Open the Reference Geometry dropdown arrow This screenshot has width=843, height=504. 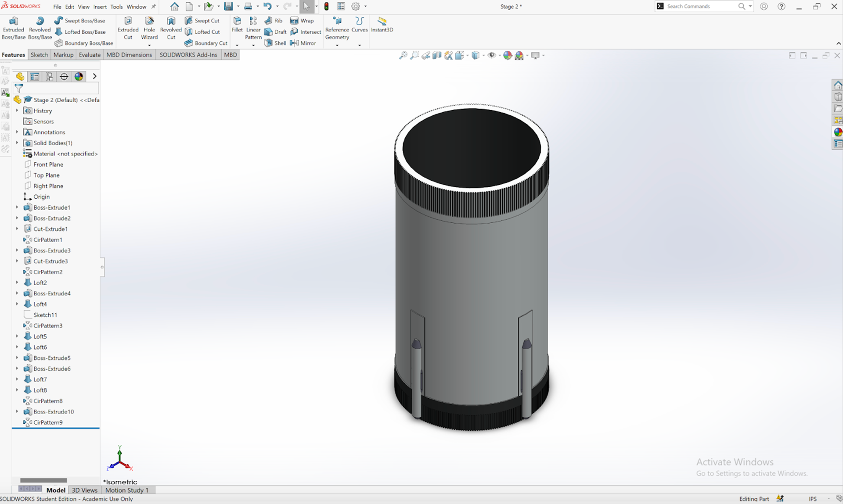coord(337,45)
